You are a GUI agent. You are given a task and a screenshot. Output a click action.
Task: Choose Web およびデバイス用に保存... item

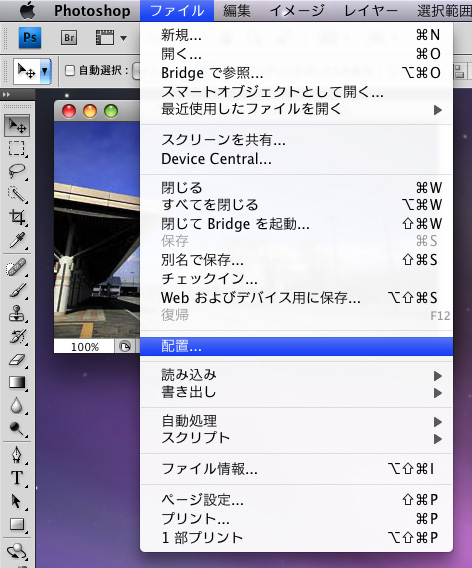click(x=296, y=298)
